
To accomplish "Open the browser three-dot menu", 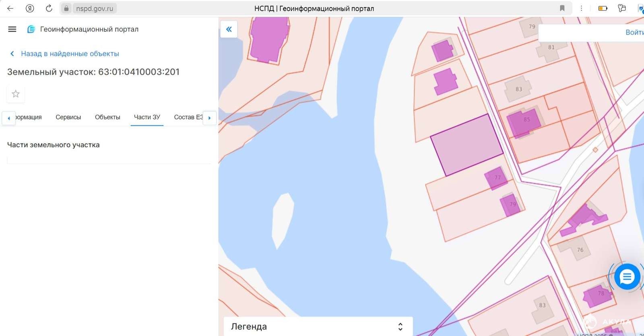I will pyautogui.click(x=581, y=8).
